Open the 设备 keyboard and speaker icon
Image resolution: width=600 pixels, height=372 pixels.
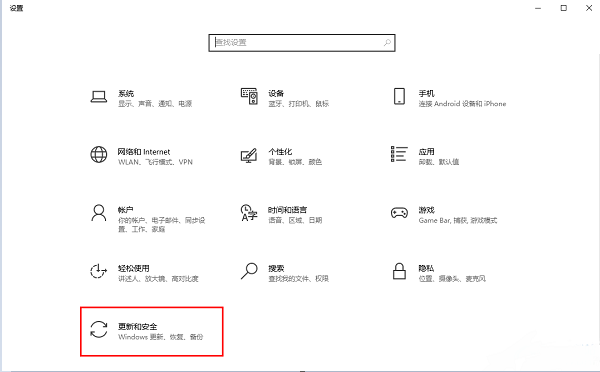(249, 96)
